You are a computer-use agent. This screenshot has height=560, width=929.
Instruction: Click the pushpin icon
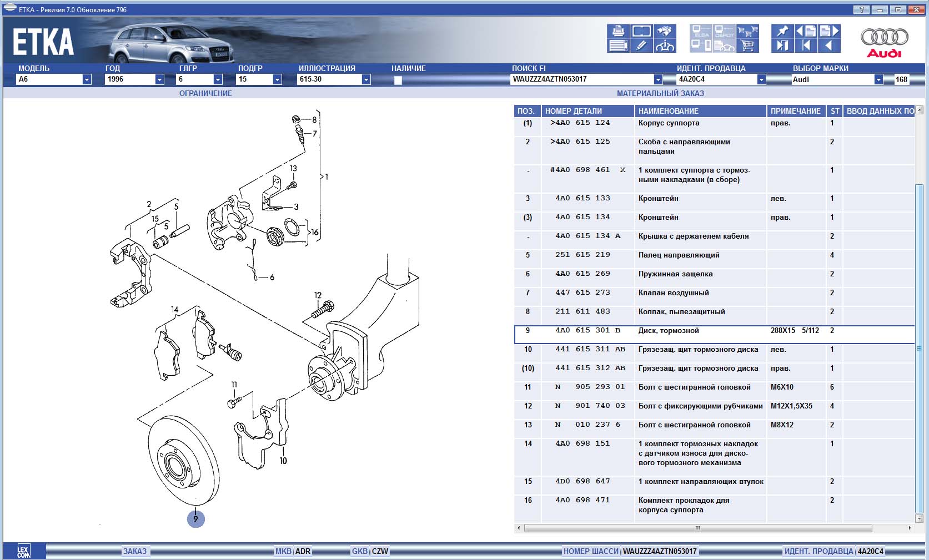click(782, 31)
